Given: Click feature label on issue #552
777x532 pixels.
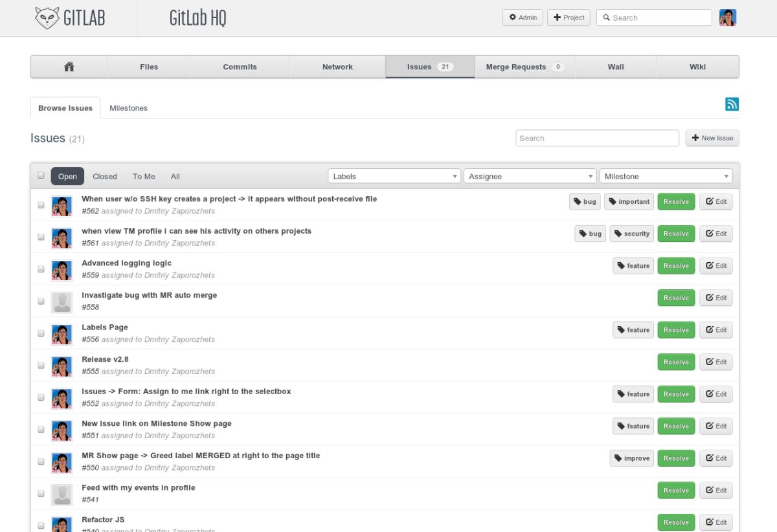Looking at the screenshot, I should tap(633, 394).
